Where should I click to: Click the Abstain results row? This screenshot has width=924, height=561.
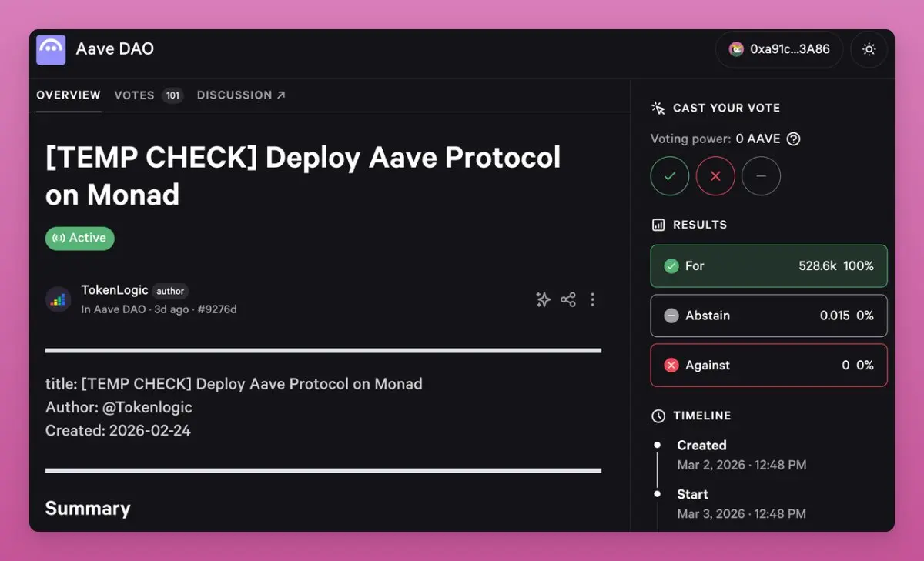point(768,316)
